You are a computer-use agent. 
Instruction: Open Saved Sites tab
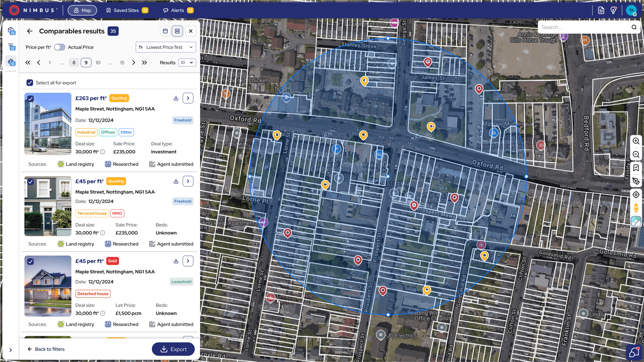point(127,10)
